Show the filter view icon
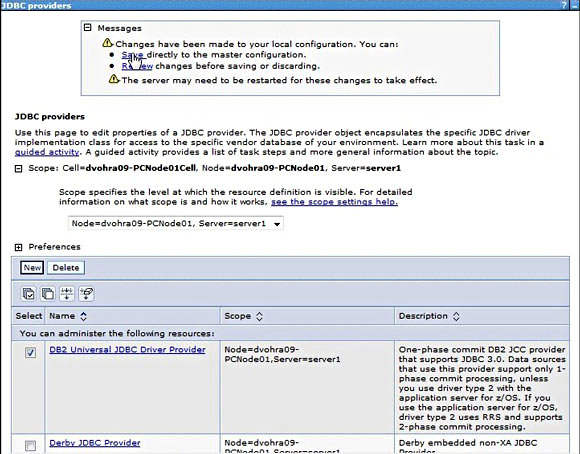The height and width of the screenshot is (454, 580). coord(67,294)
